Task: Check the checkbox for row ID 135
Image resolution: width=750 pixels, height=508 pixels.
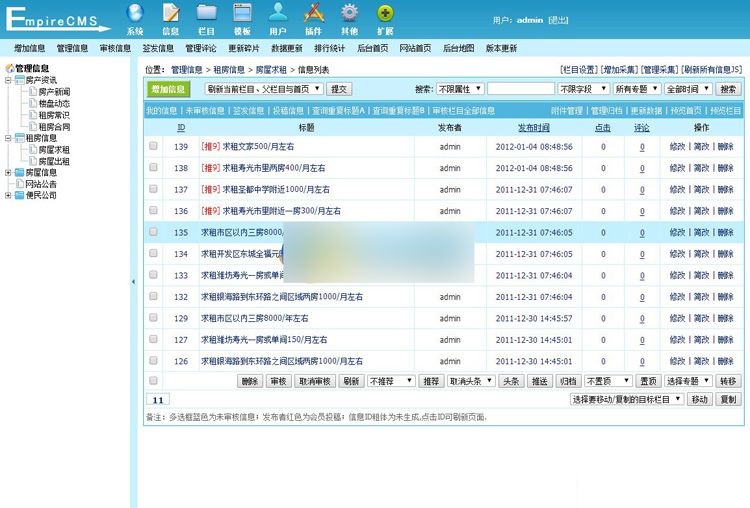Action: tap(153, 232)
